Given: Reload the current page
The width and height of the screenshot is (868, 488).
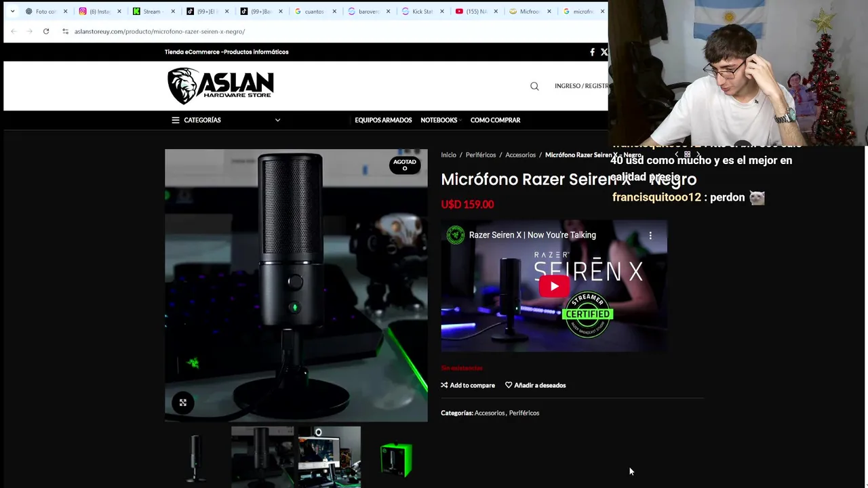Looking at the screenshot, I should click(46, 31).
